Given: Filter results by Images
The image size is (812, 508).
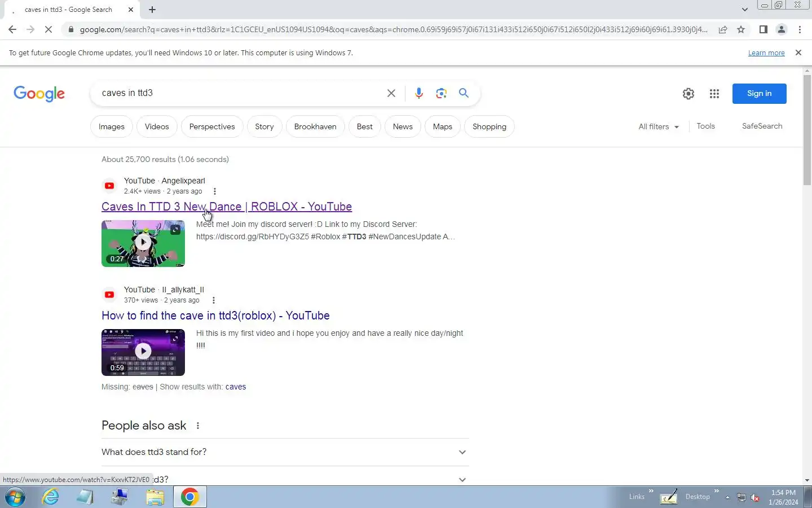Looking at the screenshot, I should pyautogui.click(x=112, y=126).
